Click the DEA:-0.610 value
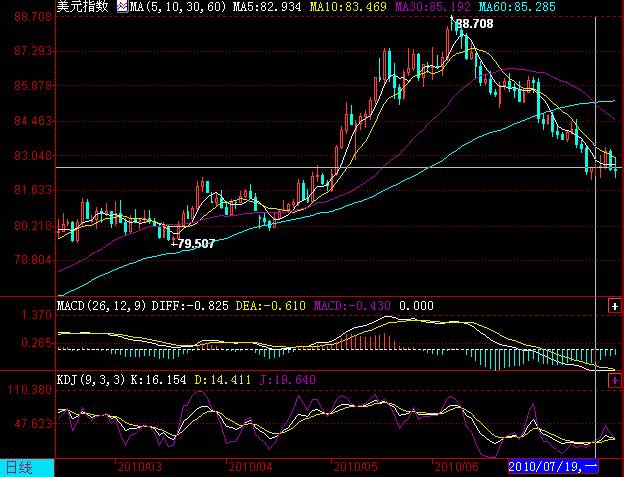 click(x=271, y=306)
